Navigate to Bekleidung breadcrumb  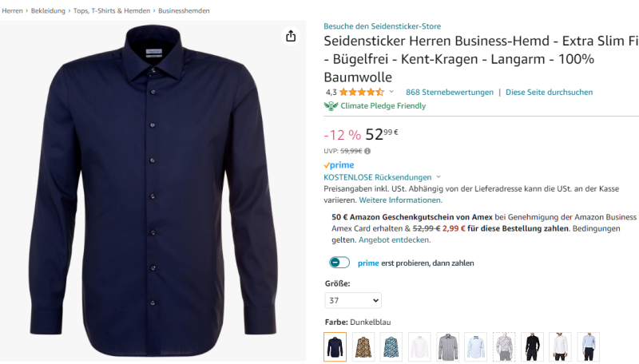coord(48,10)
